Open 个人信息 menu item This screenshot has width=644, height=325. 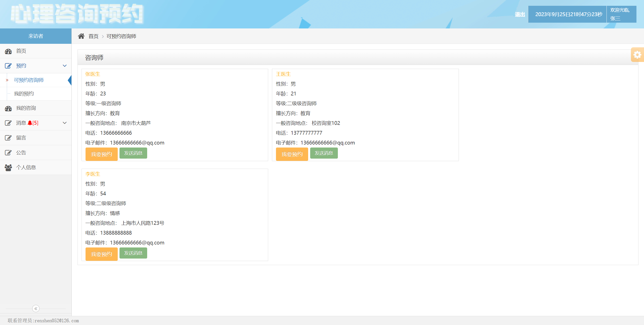[26, 167]
